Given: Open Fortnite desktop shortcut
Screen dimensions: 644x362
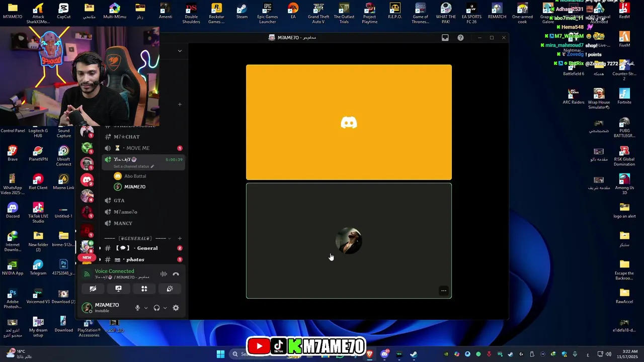Looking at the screenshot, I should coord(624,97).
